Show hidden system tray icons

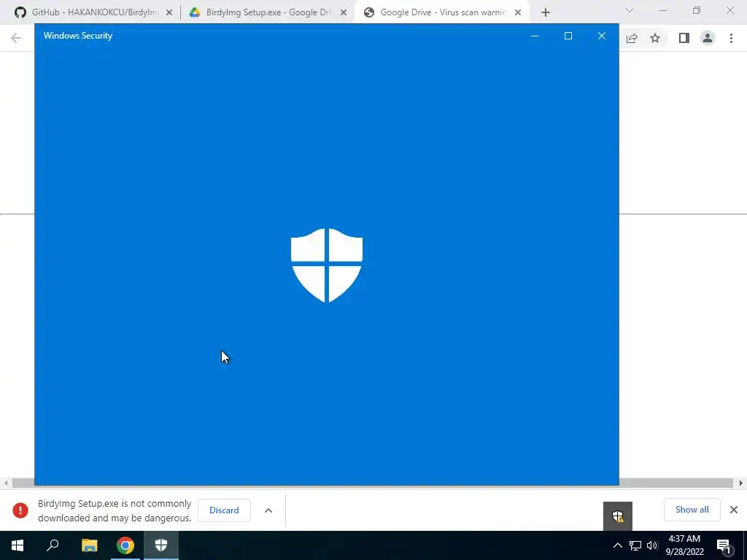point(617,545)
